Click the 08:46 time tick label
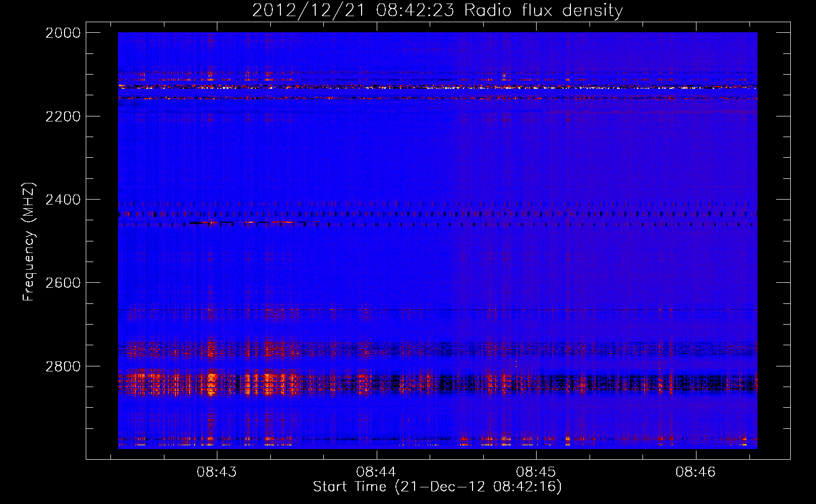This screenshot has width=816, height=504. [696, 472]
